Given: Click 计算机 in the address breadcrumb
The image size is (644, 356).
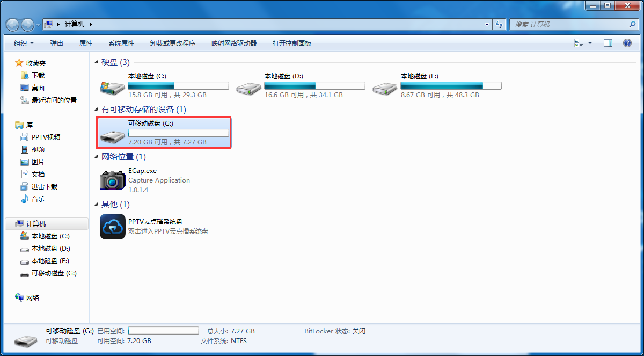Looking at the screenshot, I should point(75,25).
